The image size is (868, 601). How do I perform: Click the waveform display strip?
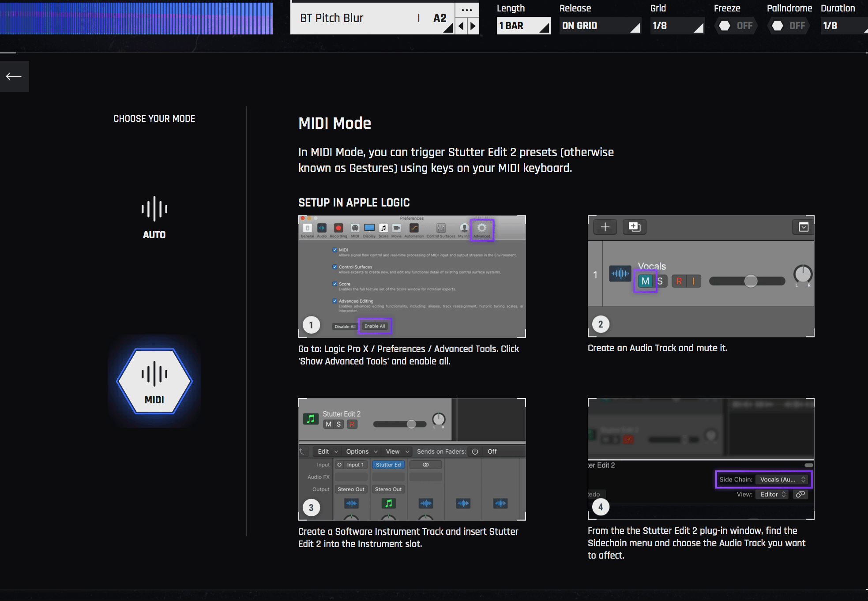click(136, 18)
